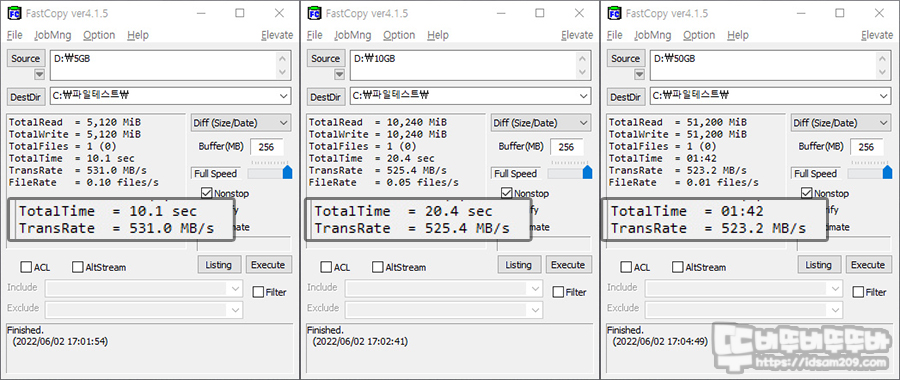Click Elevate in the 50GB source window
The image size is (900, 380).
tap(877, 35)
